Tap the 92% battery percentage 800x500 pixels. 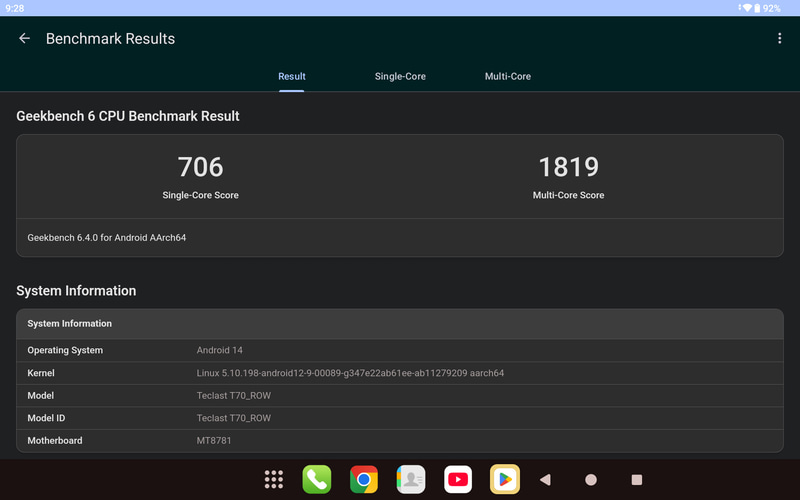click(771, 8)
